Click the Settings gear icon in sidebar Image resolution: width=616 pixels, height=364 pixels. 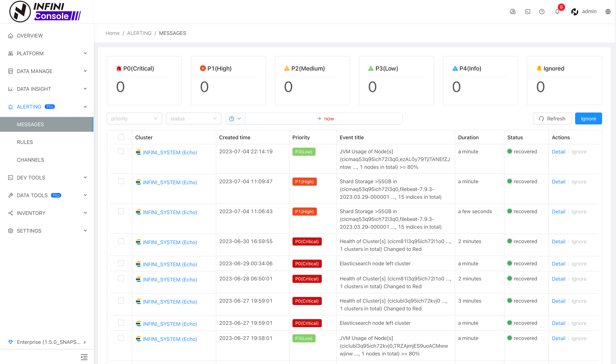pos(11,231)
